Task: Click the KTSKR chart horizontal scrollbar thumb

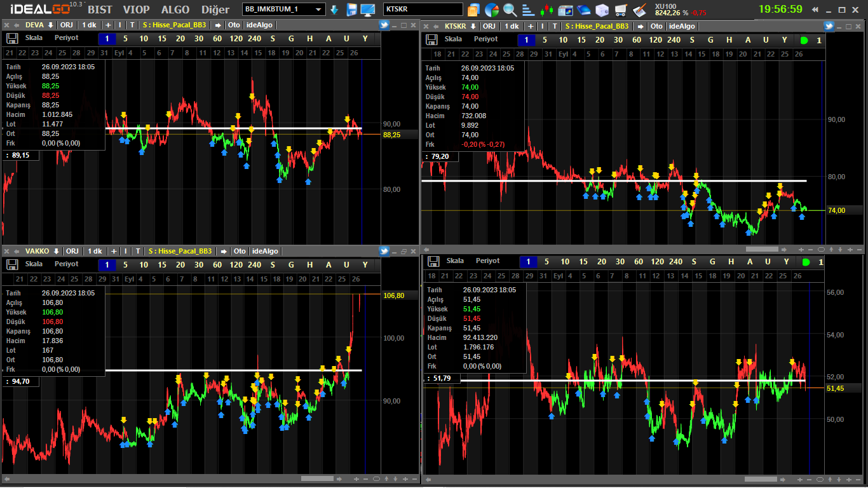Action: coord(762,250)
